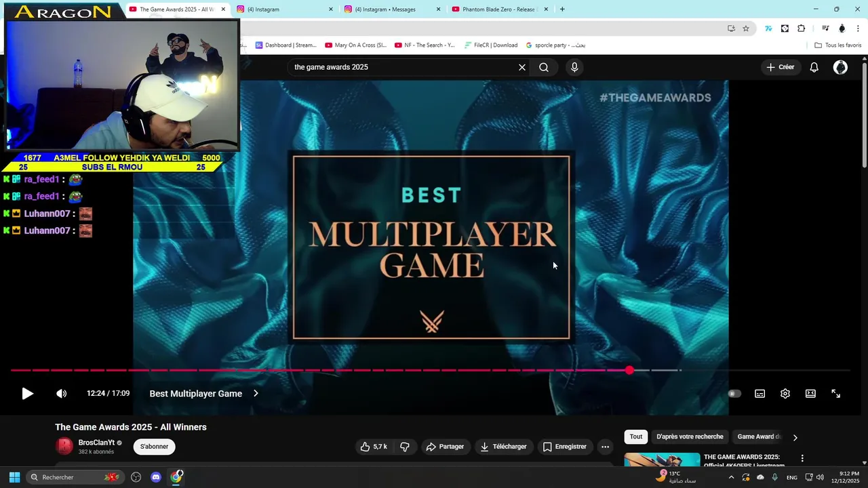Open the FileCR Download bookmark
868x488 pixels.
tap(491, 45)
